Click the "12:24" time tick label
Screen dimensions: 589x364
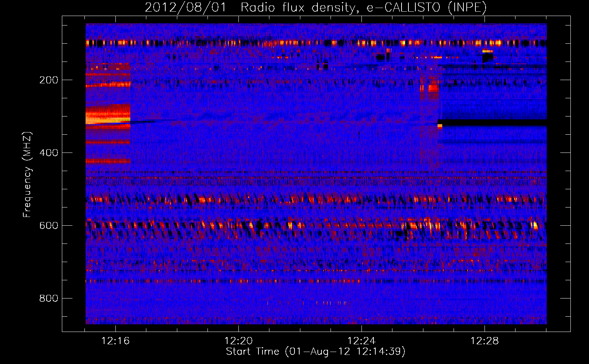pos(361,341)
